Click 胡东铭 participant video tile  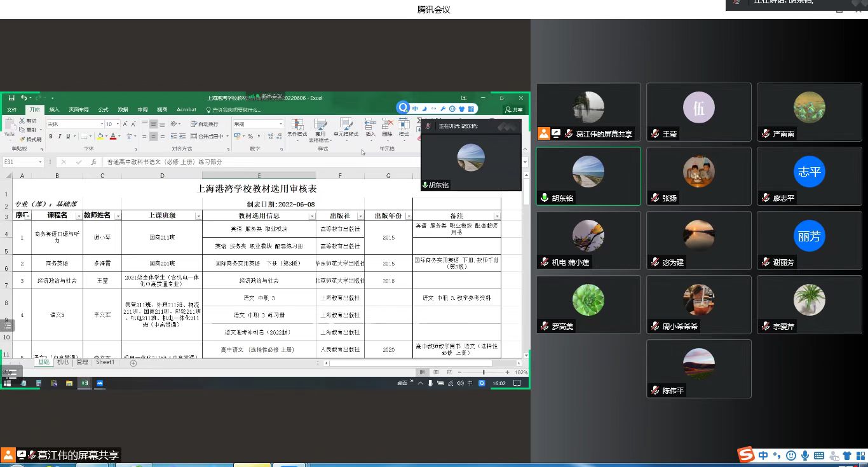click(588, 176)
